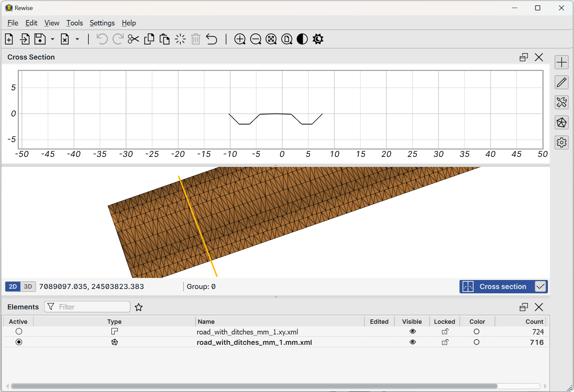The width and height of the screenshot is (574, 392).
Task: Expand the save button dropdown arrow
Action: point(53,39)
